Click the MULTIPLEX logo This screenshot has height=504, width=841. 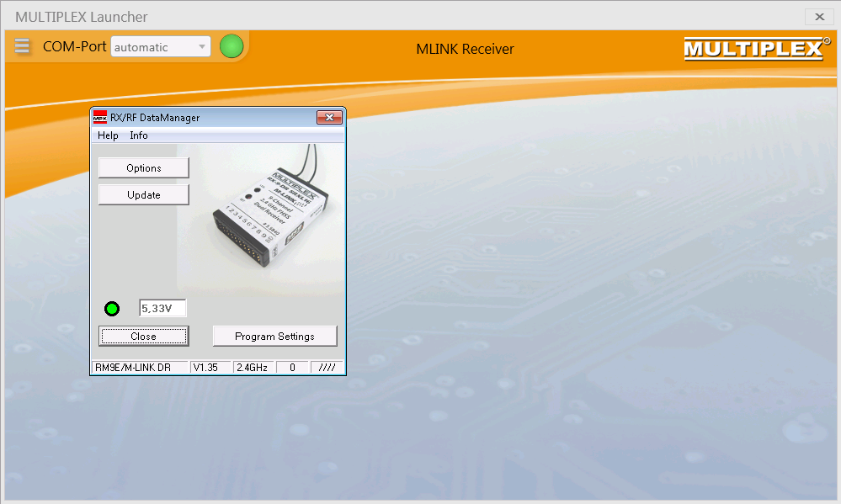pyautogui.click(x=755, y=49)
